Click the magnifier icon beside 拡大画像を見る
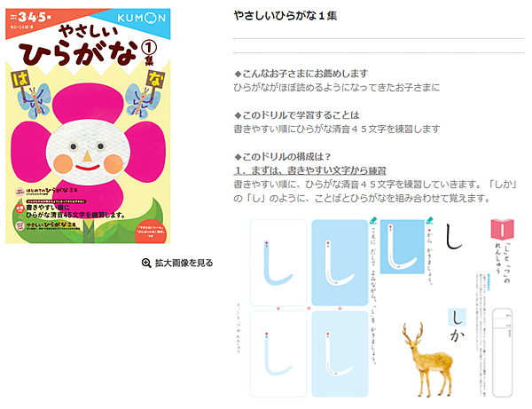 coord(146,263)
